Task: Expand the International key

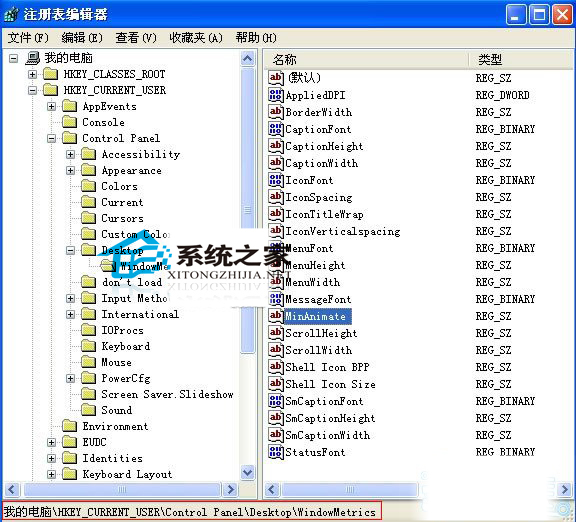Action: tap(71, 314)
